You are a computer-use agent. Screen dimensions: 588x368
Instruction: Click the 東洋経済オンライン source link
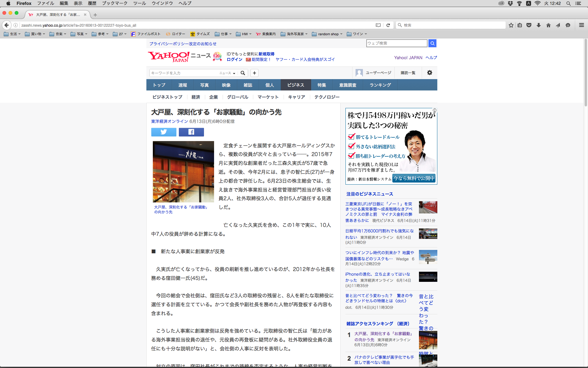(169, 121)
